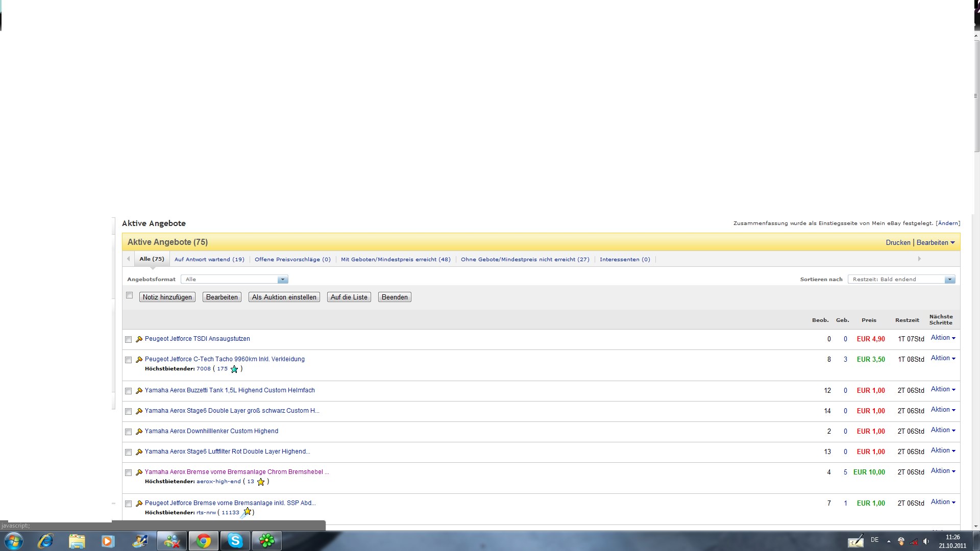
Task: Check the Jetforce Bremse vorne SSP box
Action: coord(129,504)
